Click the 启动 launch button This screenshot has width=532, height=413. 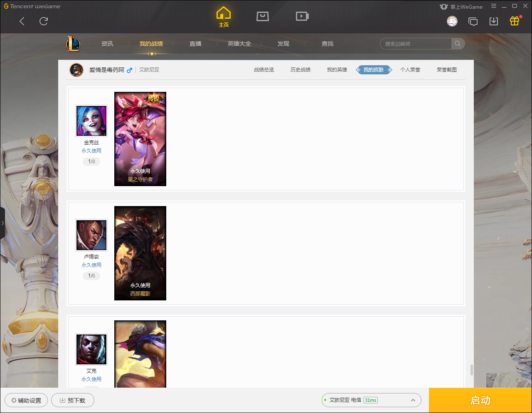pos(480,400)
